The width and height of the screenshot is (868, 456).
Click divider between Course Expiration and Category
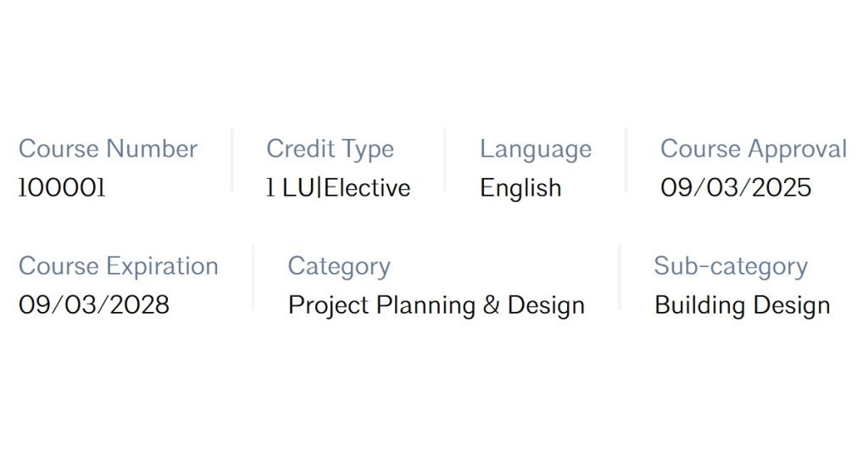pyautogui.click(x=253, y=277)
